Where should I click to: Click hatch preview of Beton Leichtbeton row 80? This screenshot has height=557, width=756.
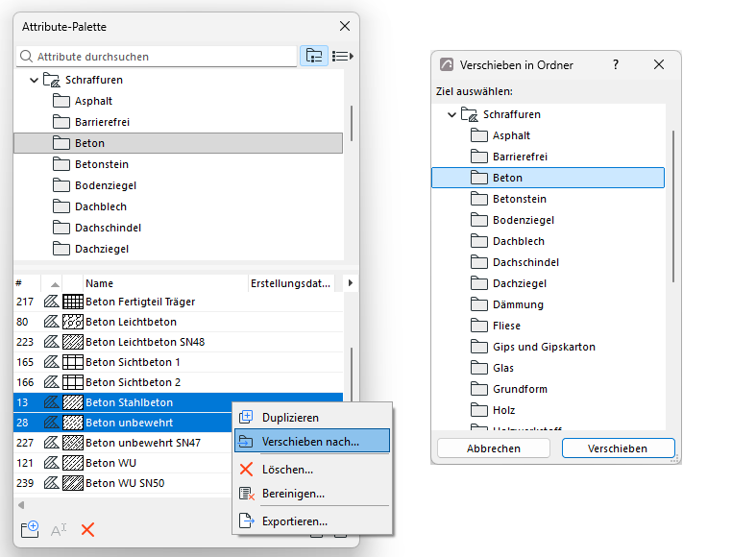(73, 322)
